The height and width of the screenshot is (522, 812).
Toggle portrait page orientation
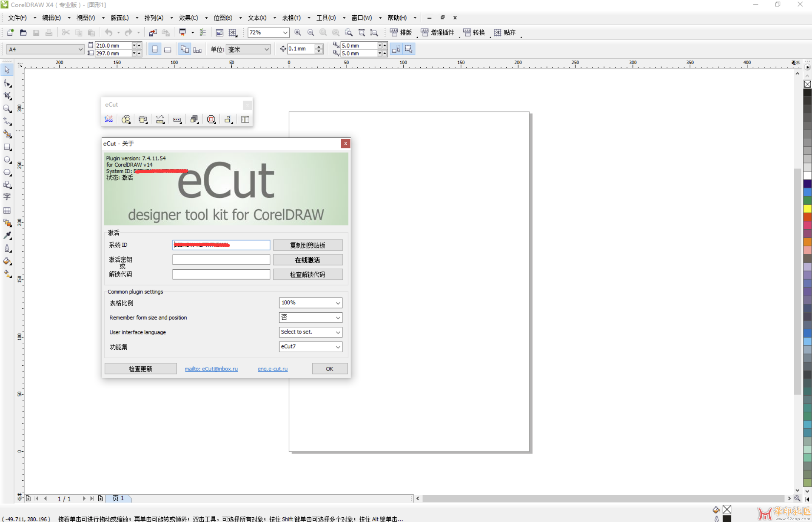(x=155, y=49)
